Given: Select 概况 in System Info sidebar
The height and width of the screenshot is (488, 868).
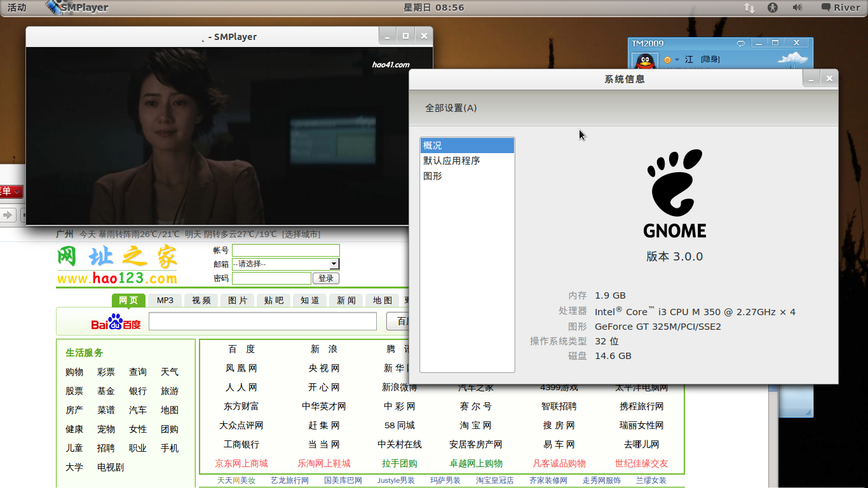Looking at the screenshot, I should (x=467, y=146).
